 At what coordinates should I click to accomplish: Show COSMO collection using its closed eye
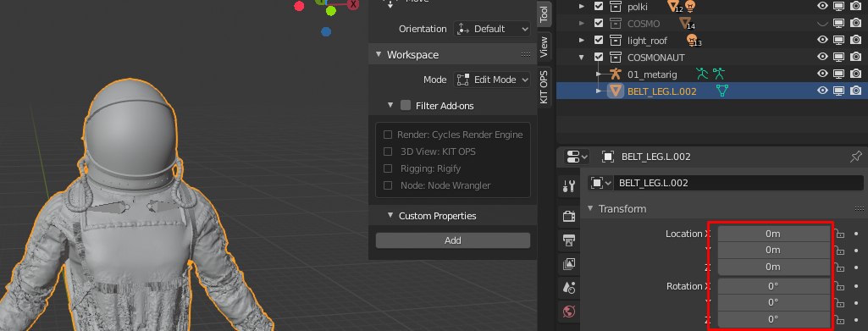point(822,23)
